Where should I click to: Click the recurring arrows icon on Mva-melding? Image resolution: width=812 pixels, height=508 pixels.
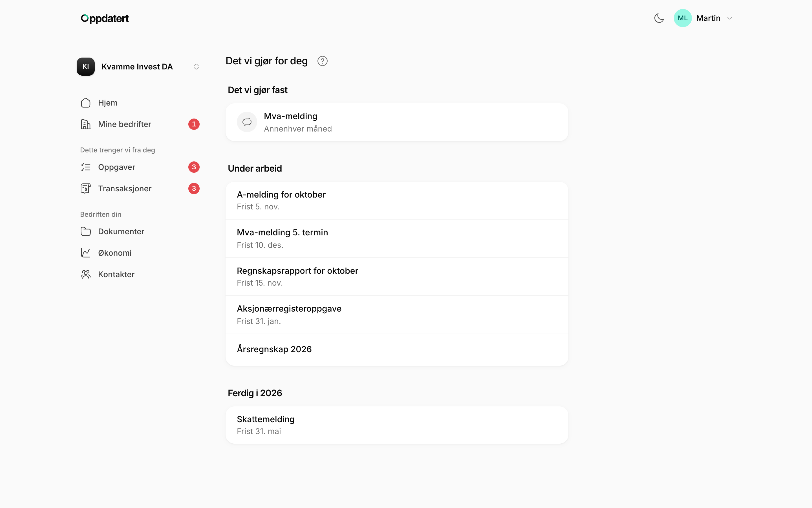[x=247, y=122]
